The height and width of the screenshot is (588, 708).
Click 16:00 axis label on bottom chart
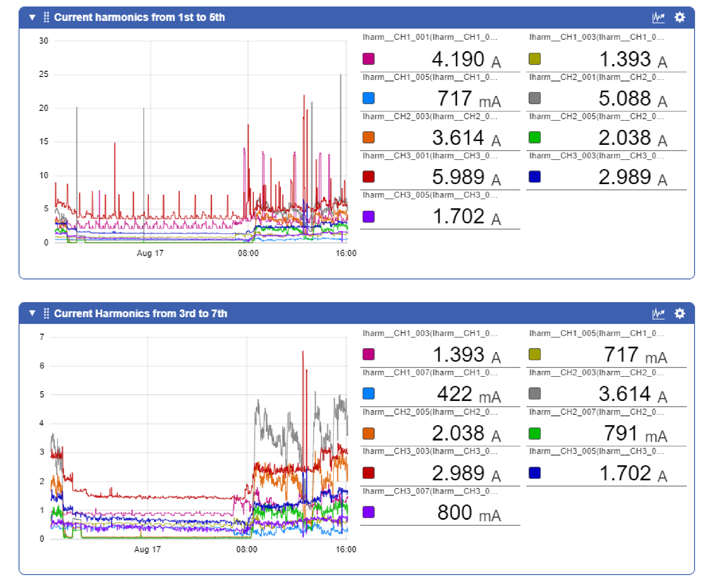(346, 549)
